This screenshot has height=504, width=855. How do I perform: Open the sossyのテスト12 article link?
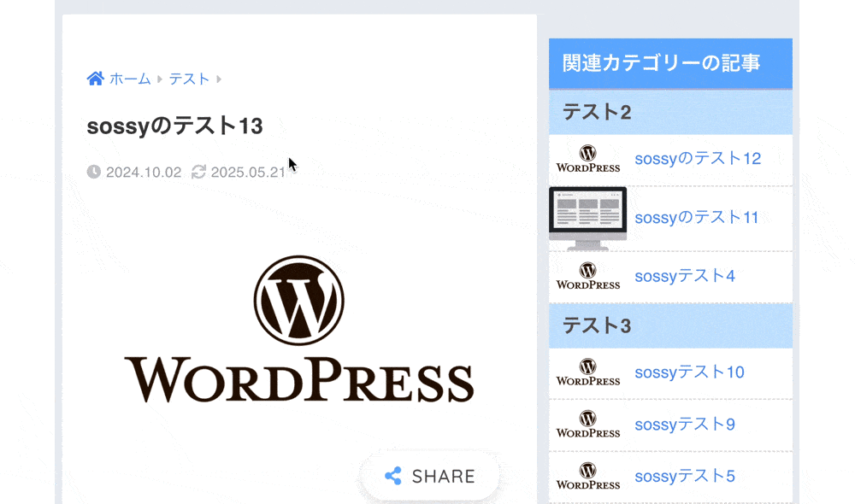point(698,159)
